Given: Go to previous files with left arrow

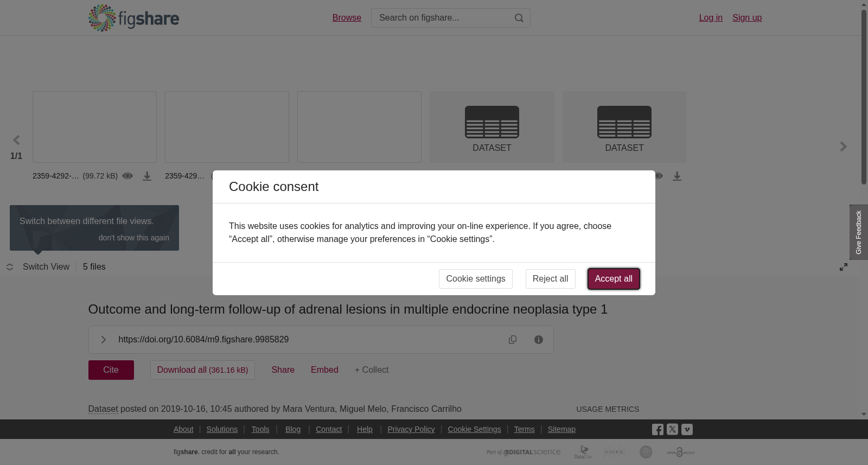Looking at the screenshot, I should pos(16,141).
